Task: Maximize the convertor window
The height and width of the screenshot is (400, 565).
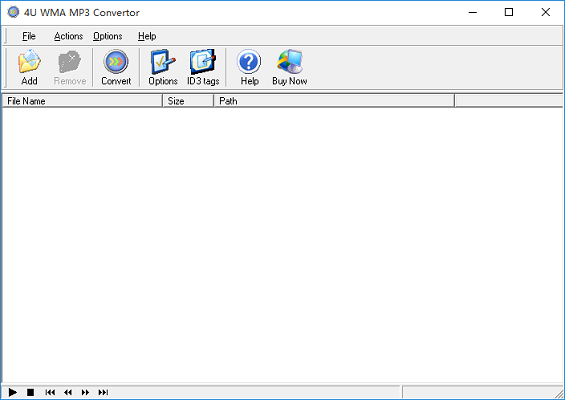Action: (509, 12)
